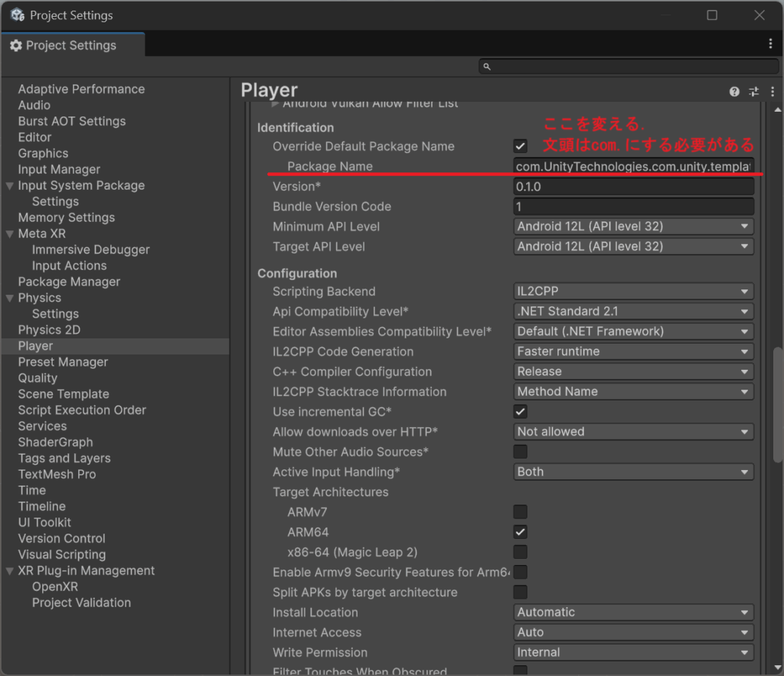Click the scrollbar down arrow
Image resolution: width=784 pixels, height=676 pixels.
pyautogui.click(x=778, y=667)
